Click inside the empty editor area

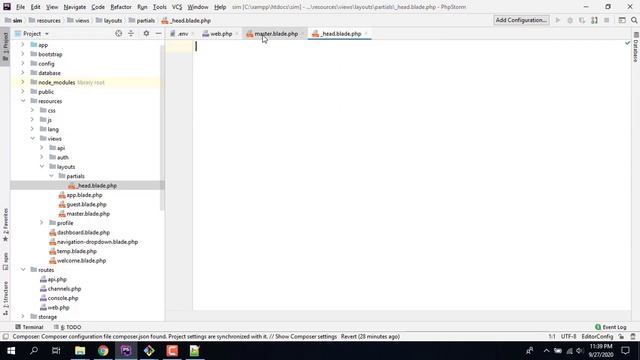411,176
